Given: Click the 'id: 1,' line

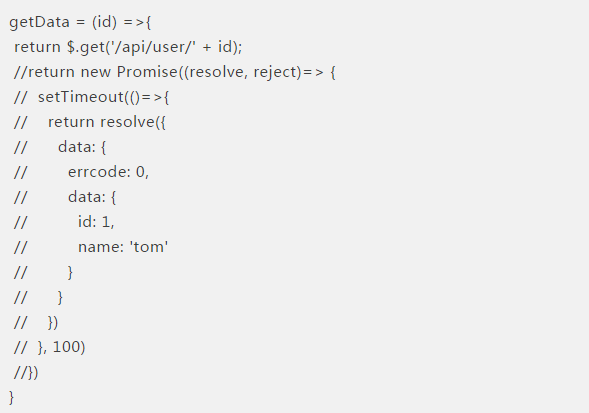Looking at the screenshot, I should pyautogui.click(x=96, y=222).
